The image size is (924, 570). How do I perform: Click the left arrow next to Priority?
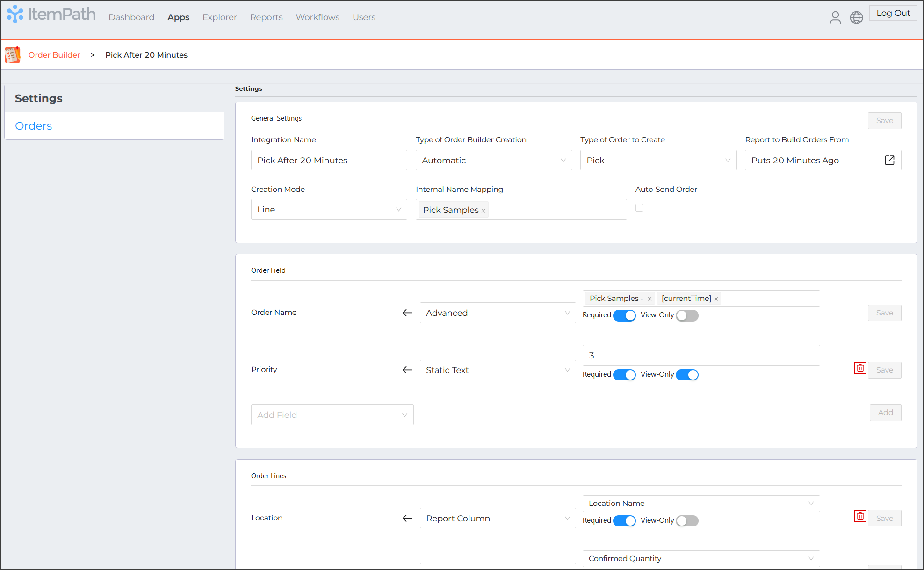click(407, 370)
